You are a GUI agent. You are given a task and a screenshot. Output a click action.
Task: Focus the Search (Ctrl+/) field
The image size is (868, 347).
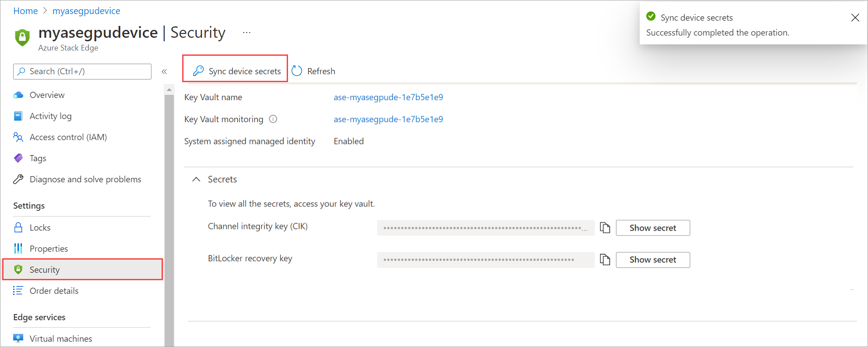point(83,72)
